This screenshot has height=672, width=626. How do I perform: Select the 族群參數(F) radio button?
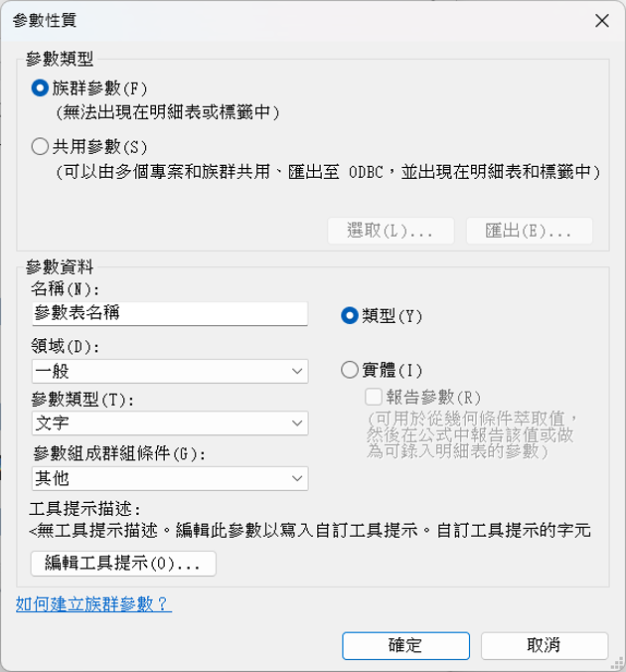(x=40, y=87)
